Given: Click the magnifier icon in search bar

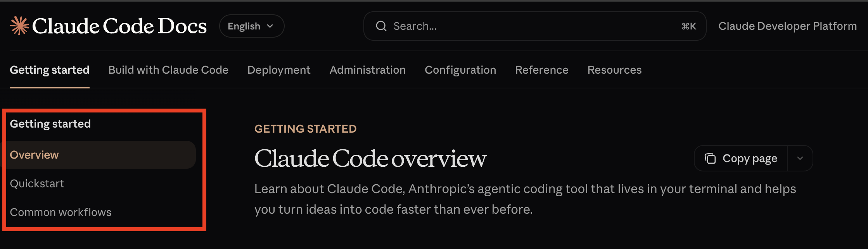Looking at the screenshot, I should point(381,26).
